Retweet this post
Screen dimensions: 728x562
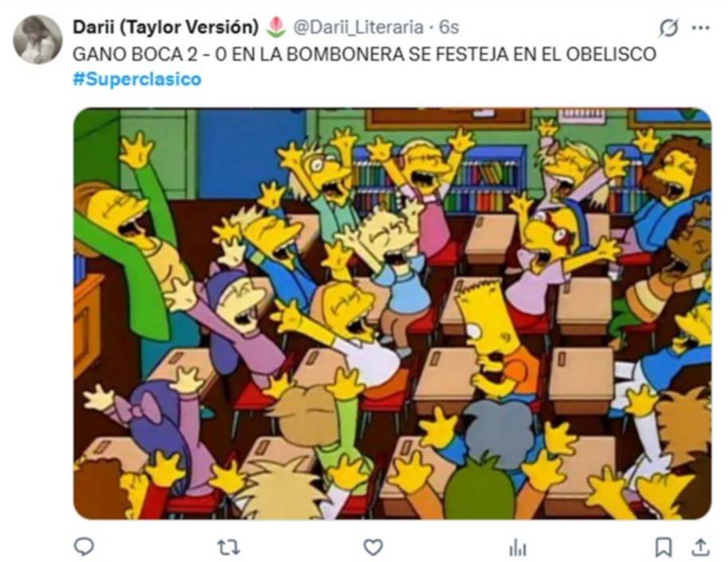[x=229, y=548]
